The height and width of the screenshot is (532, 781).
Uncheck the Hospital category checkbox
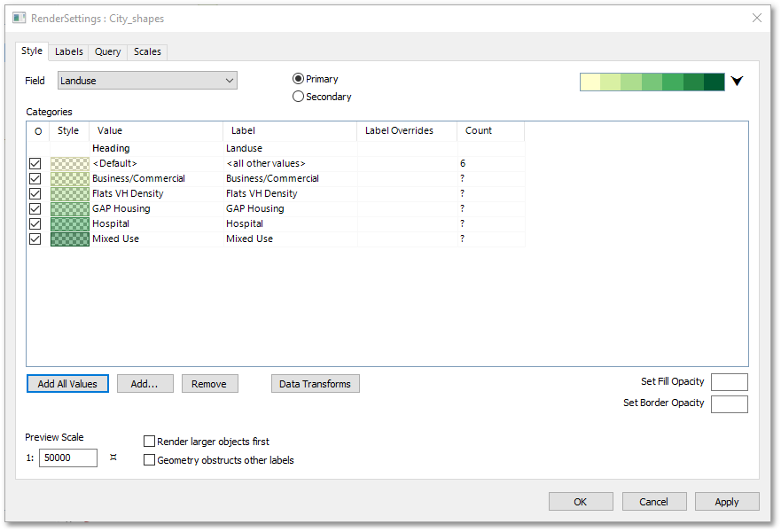coord(35,223)
